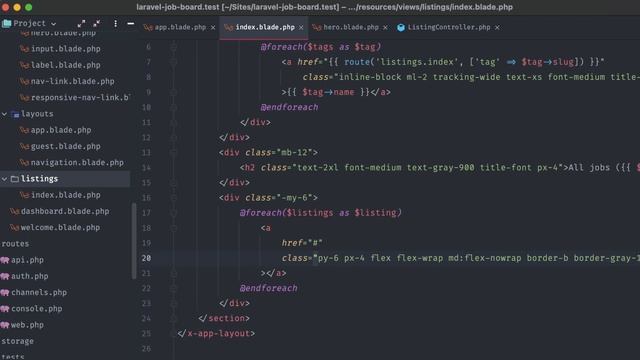Select index.blade.php under listings folder
Image resolution: width=640 pixels, height=360 pixels.
tap(65, 195)
